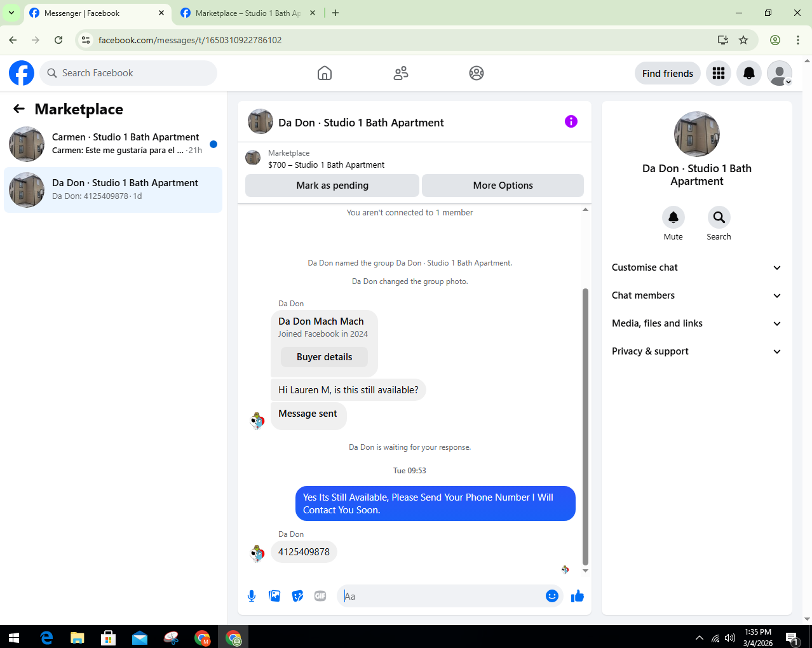Send a voice clip with microphone icon
The width and height of the screenshot is (812, 648).
coord(252,596)
